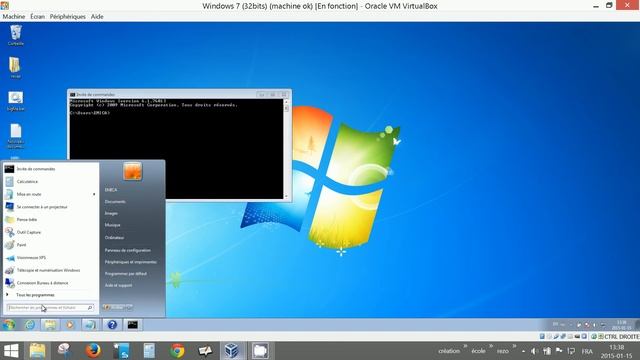Screen dimensions: 640x360
Task: Open Windows Explorer in the Windows 7 taskbar
Action: click(x=50, y=325)
